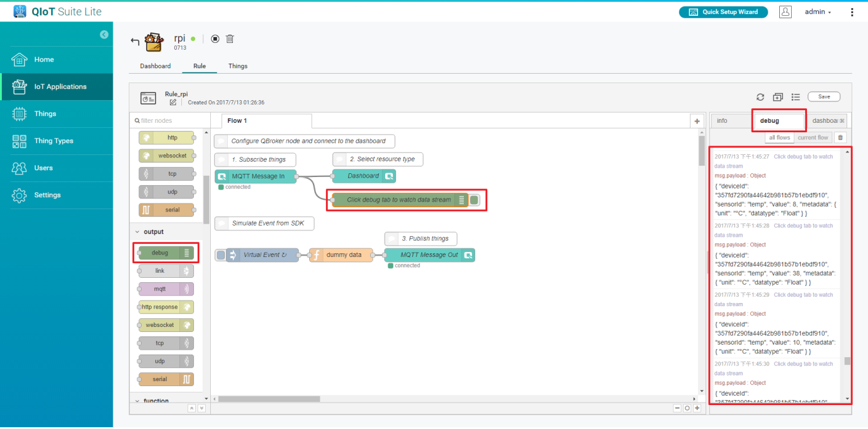Switch to the Things tab
This screenshot has height=429, width=868.
click(238, 66)
